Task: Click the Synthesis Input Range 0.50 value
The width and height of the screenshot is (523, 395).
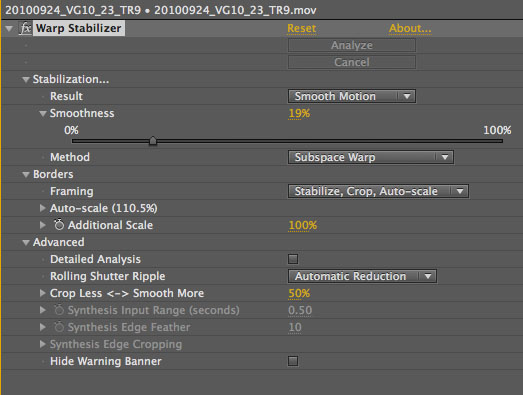Action: tap(300, 310)
